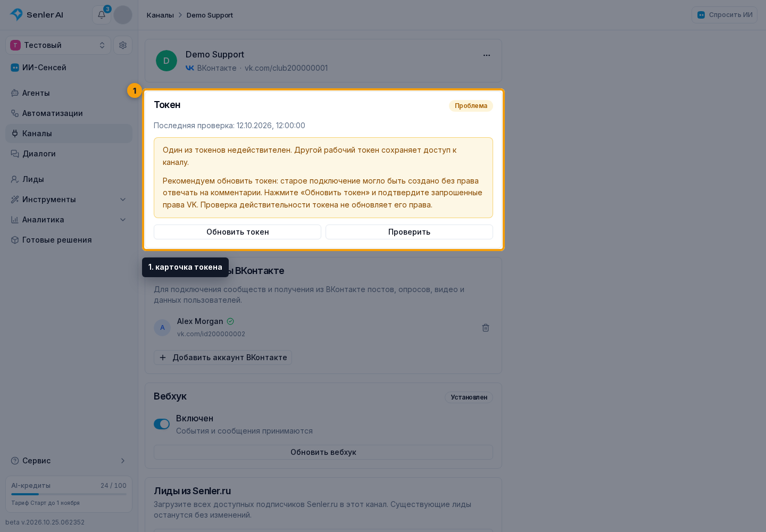766x532 pixels.
Task: Open the notifications bell icon
Action: tap(102, 15)
